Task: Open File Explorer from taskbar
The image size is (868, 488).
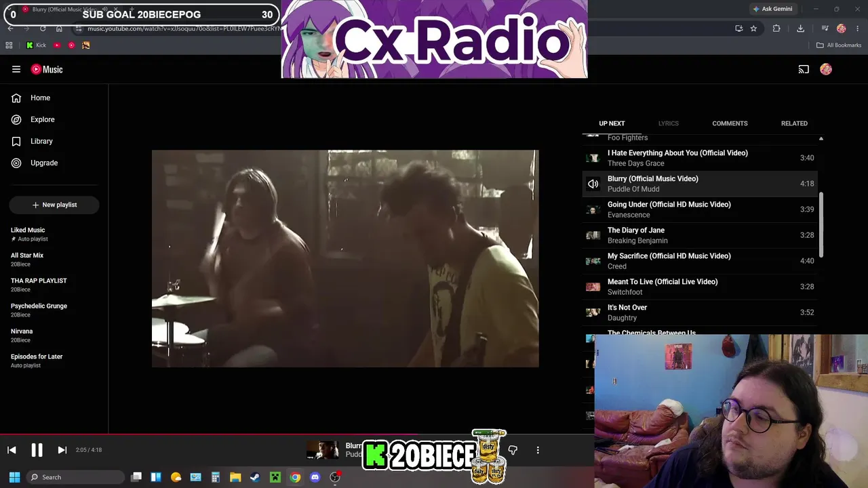Action: 235,477
